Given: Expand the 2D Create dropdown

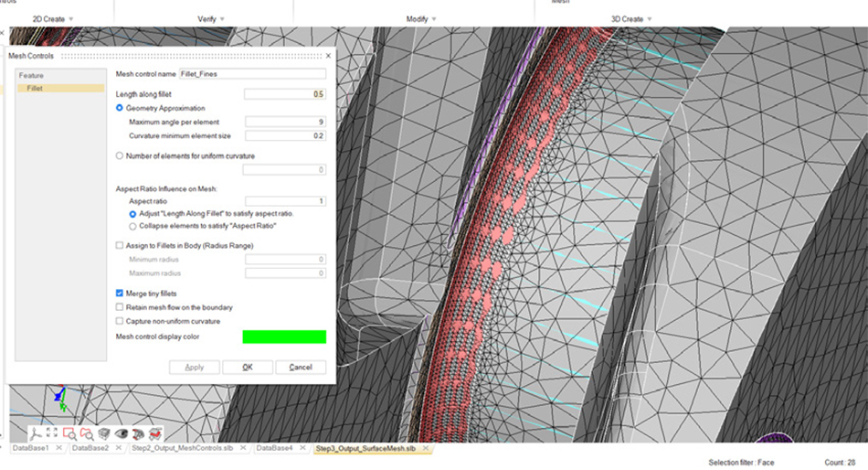Looking at the screenshot, I should pyautogui.click(x=53, y=19).
